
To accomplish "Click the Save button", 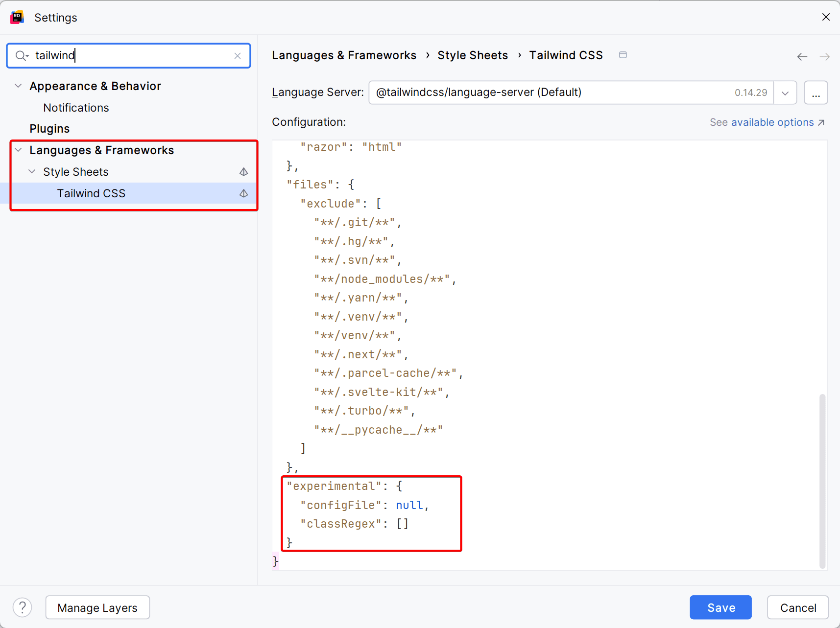I will click(x=720, y=607).
